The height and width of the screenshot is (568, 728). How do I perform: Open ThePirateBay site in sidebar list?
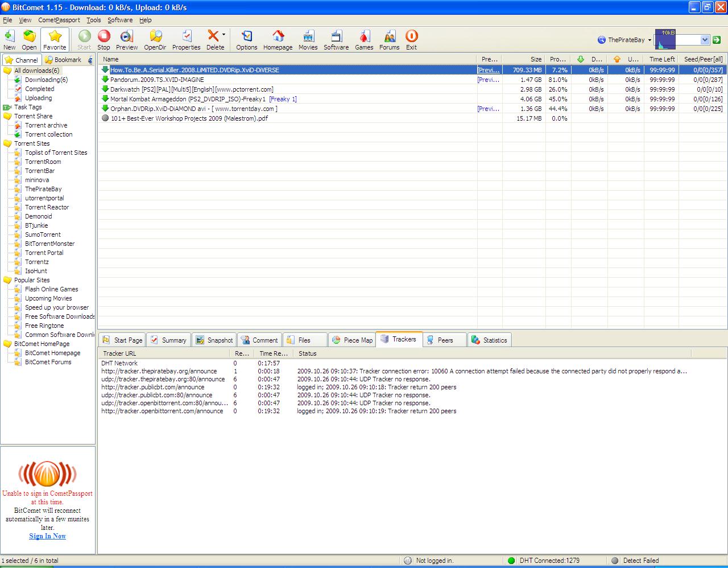coord(43,189)
